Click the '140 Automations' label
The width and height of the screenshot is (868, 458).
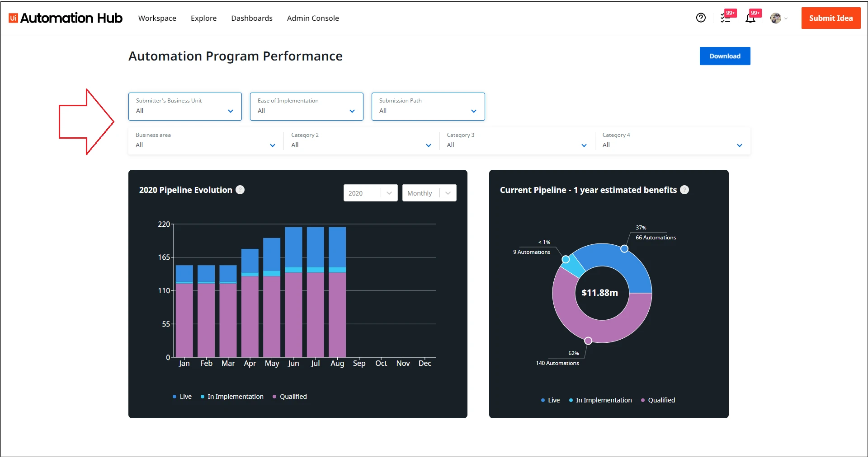(557, 363)
